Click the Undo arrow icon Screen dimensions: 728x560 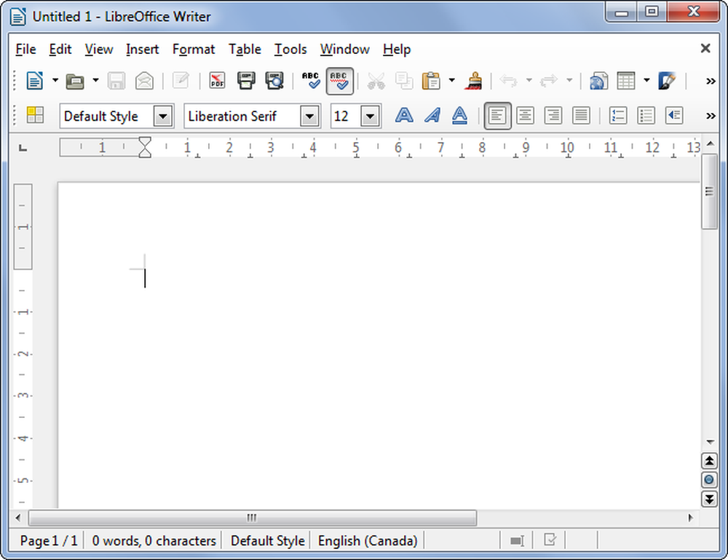(x=508, y=81)
